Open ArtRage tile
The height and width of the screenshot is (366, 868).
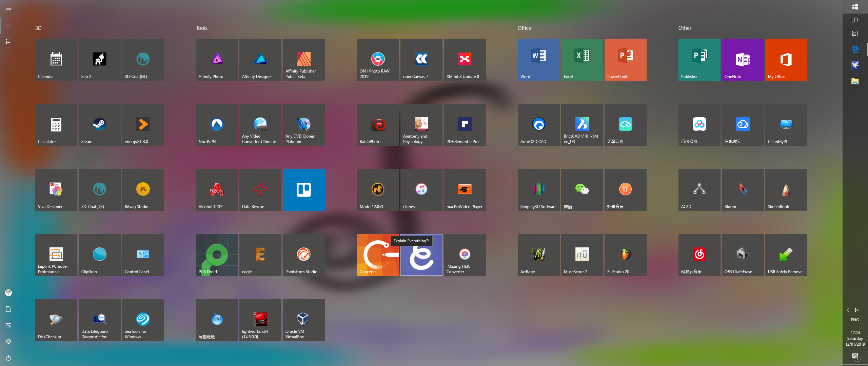[539, 255]
